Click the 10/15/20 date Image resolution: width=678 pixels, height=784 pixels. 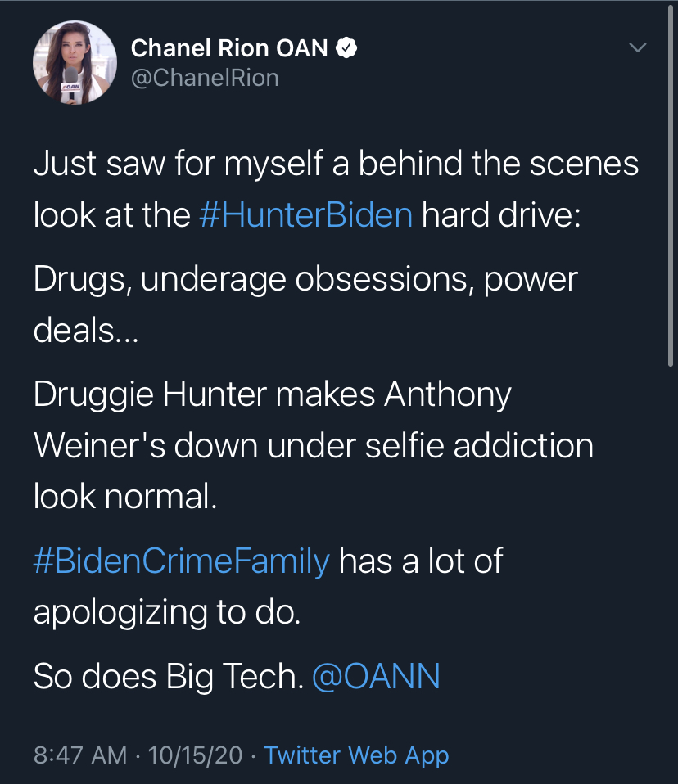click(x=195, y=755)
